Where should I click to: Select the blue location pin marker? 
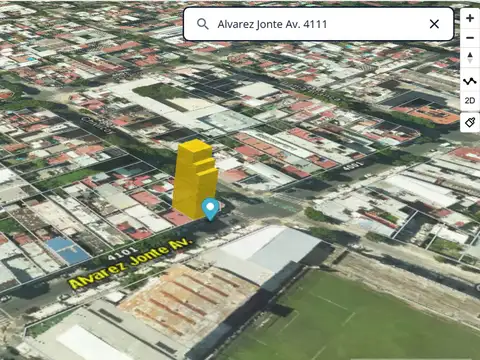tap(210, 209)
